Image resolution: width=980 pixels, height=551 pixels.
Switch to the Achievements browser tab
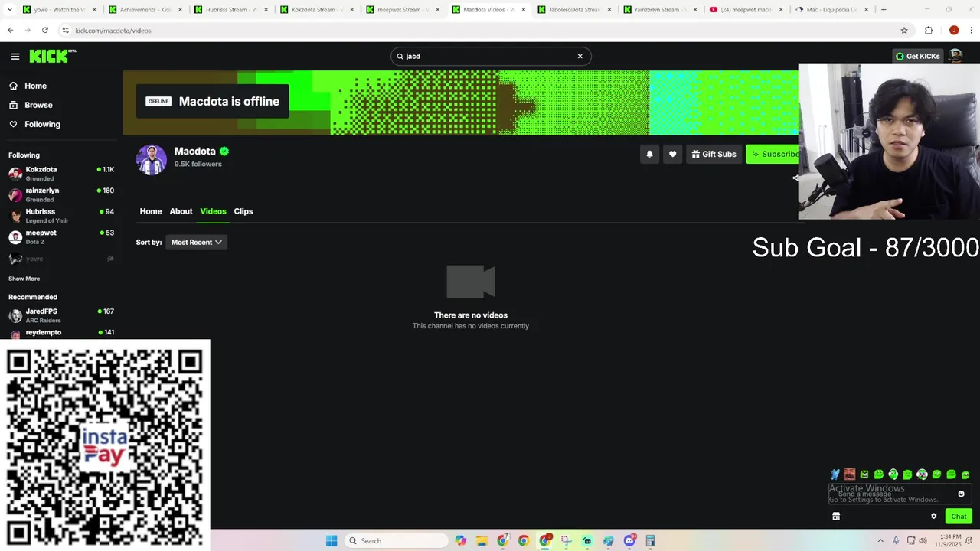point(145,10)
